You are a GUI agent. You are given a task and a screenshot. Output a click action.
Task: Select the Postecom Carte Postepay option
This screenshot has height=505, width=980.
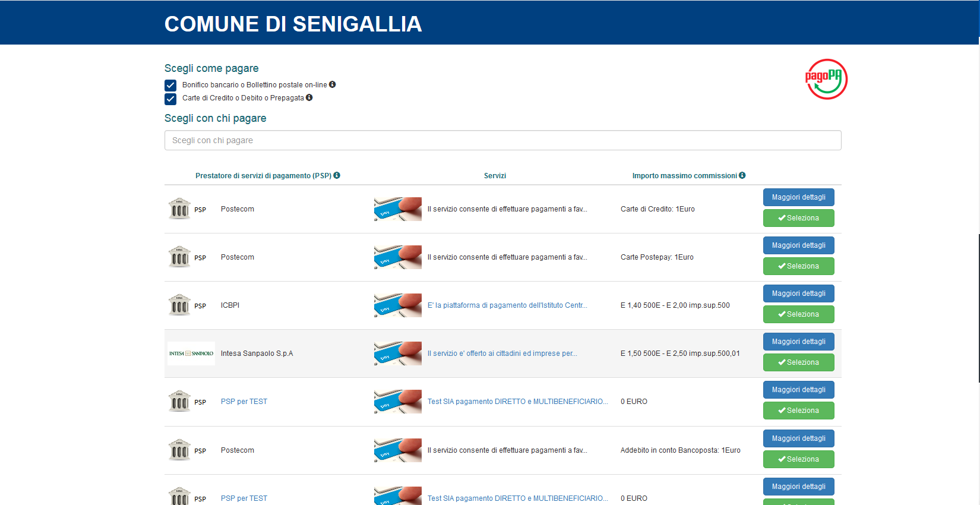click(798, 266)
